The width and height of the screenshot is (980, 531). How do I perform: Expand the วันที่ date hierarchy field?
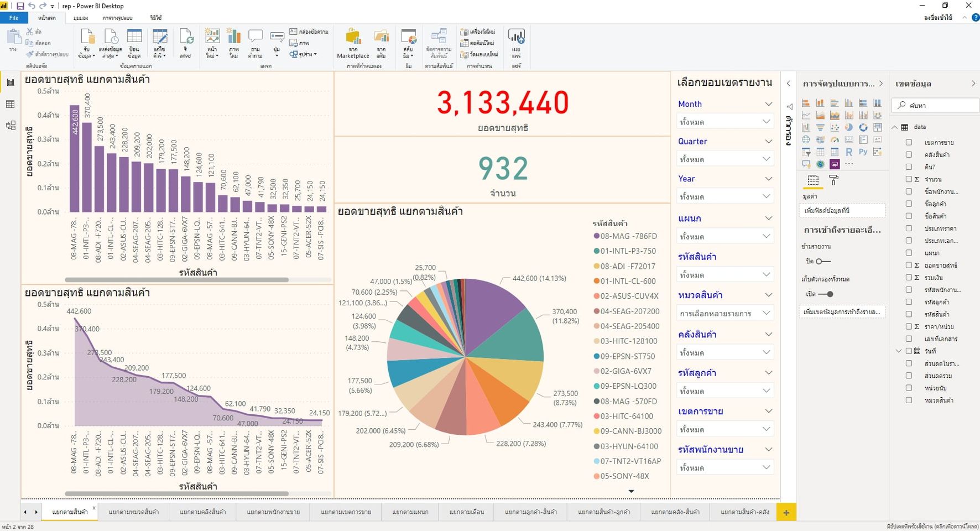coord(899,351)
